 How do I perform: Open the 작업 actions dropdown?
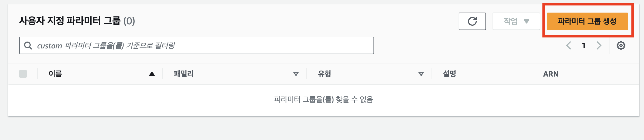pos(516,21)
